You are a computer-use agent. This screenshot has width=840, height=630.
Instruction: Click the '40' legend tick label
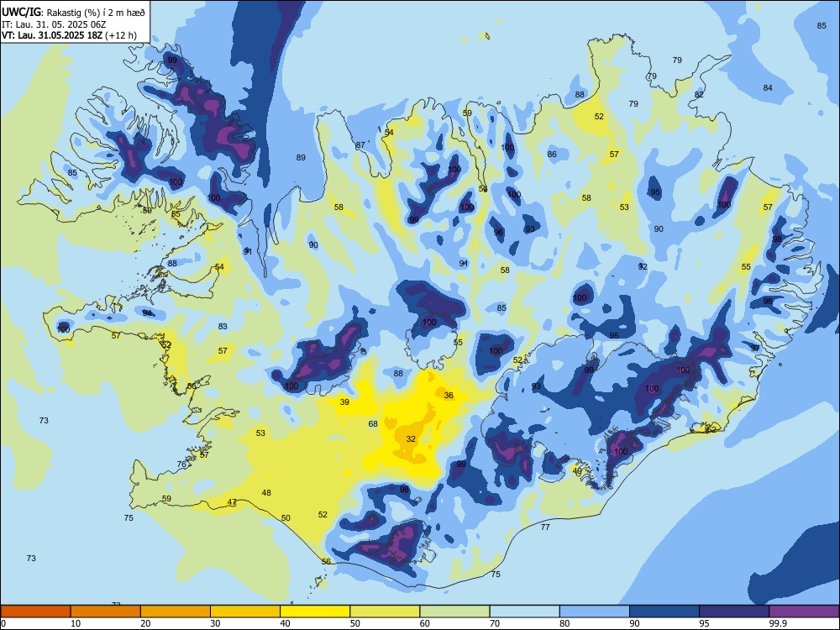(x=285, y=623)
